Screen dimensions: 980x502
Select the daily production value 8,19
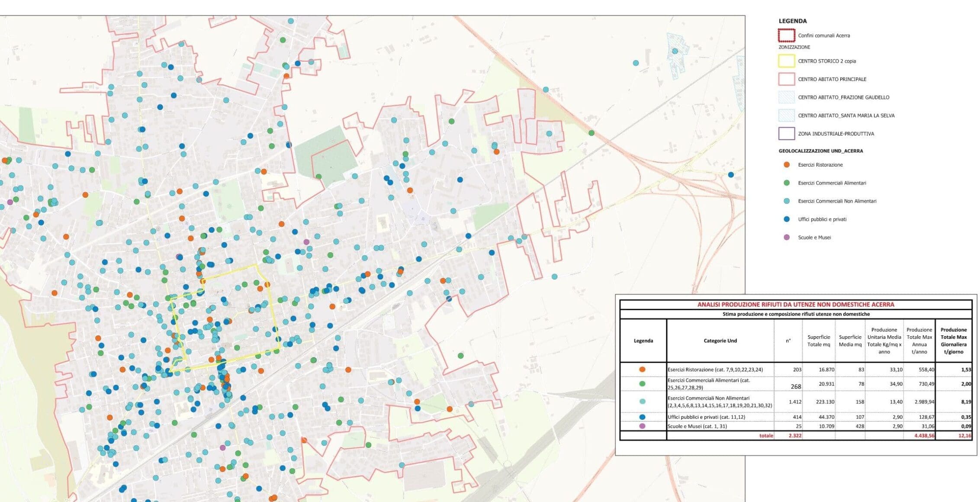(x=966, y=402)
